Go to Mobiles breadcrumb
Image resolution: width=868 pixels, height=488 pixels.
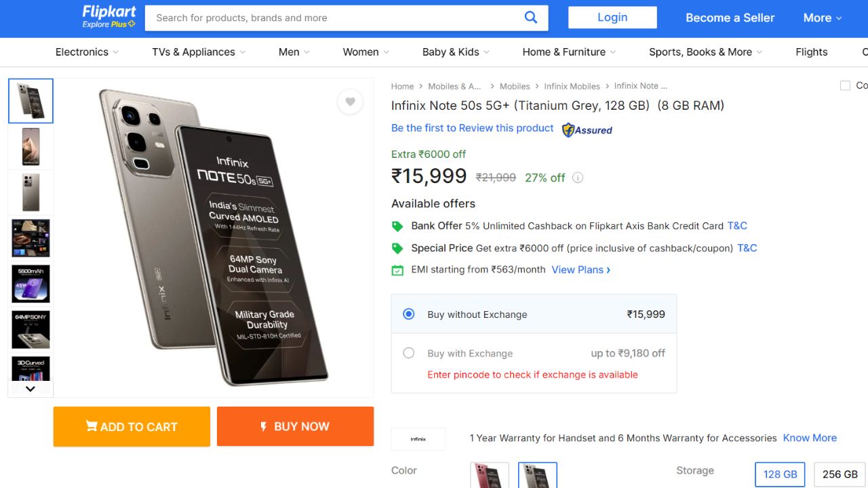coord(515,86)
